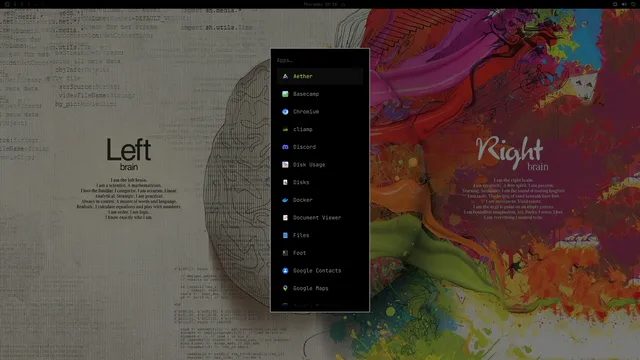Screen dimensions: 640x360
Task: Launch Chromium browser from the list
Action: (x=320, y=111)
